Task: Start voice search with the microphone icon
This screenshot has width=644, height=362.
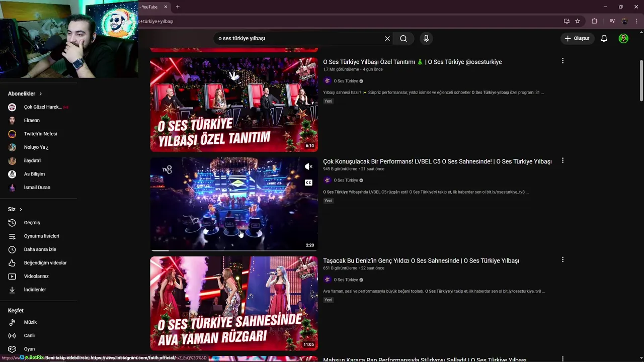Action: pos(426,39)
